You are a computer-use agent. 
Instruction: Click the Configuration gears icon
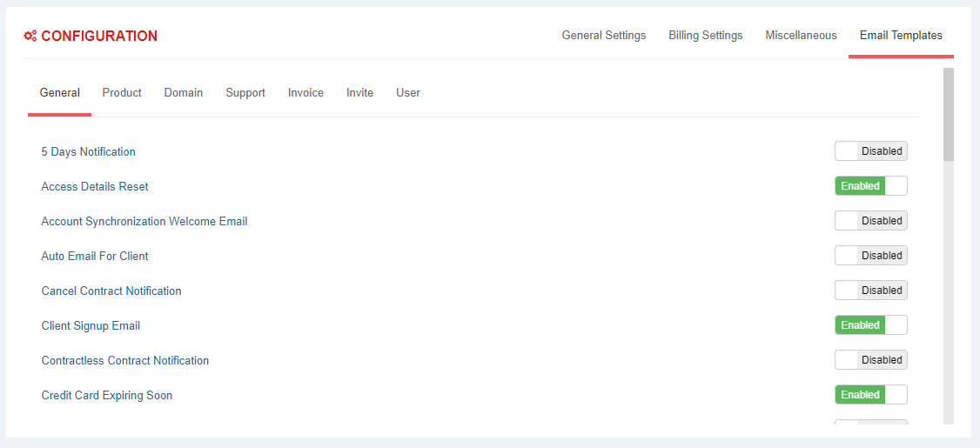30,37
